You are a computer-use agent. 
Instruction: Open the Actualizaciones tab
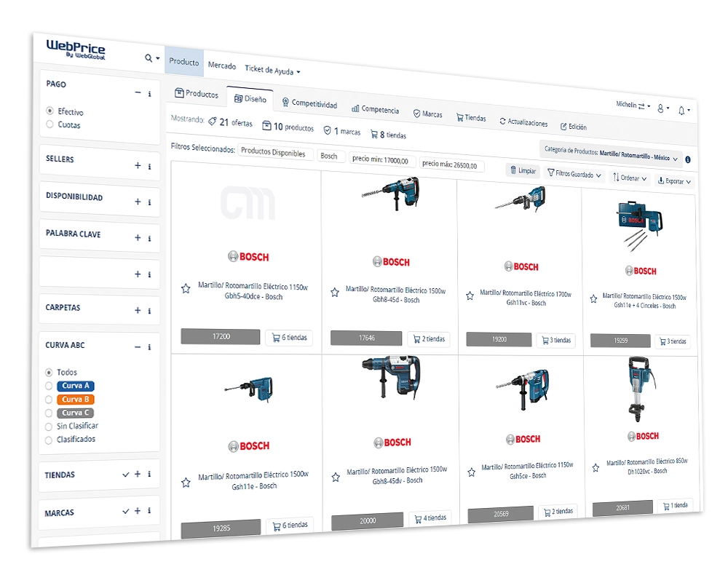click(523, 122)
